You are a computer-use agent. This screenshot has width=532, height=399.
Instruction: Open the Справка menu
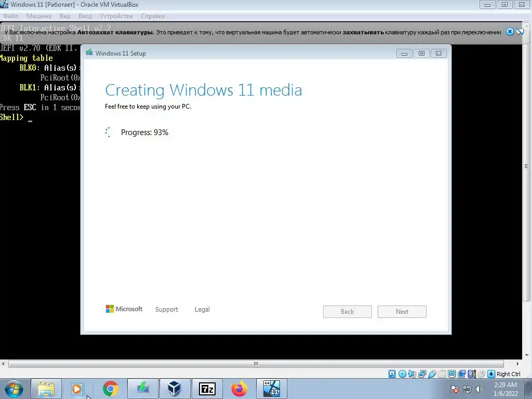click(152, 16)
